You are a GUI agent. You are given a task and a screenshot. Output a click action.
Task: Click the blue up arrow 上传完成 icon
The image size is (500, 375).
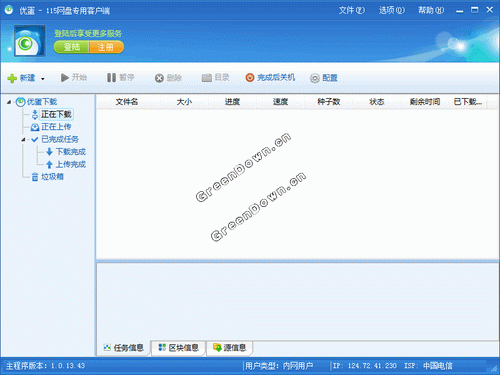point(49,165)
